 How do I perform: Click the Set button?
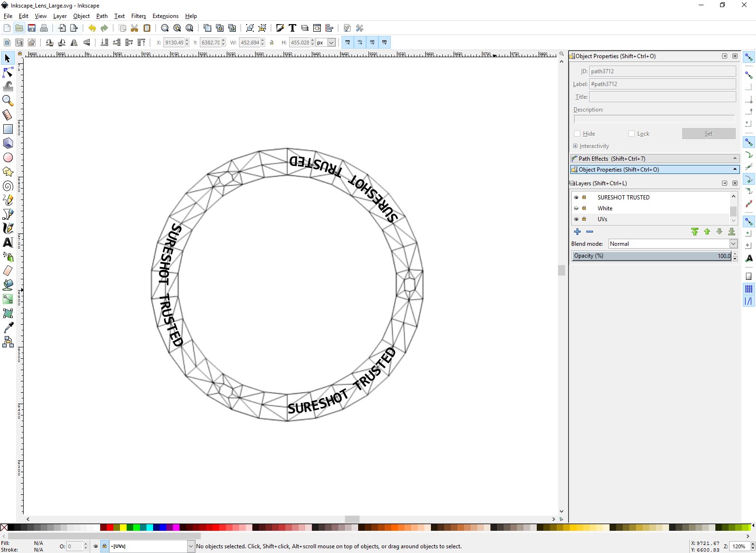(x=709, y=134)
